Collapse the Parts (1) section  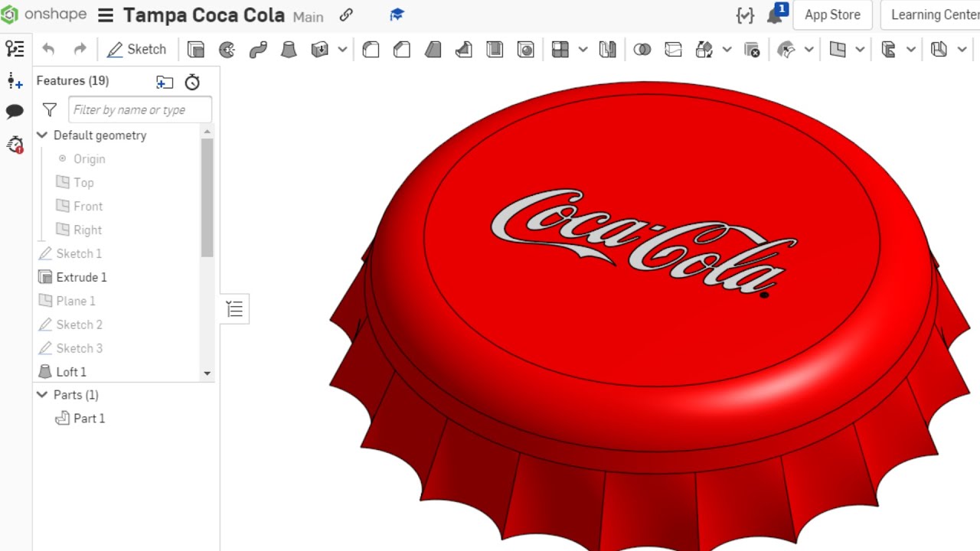pos(42,395)
